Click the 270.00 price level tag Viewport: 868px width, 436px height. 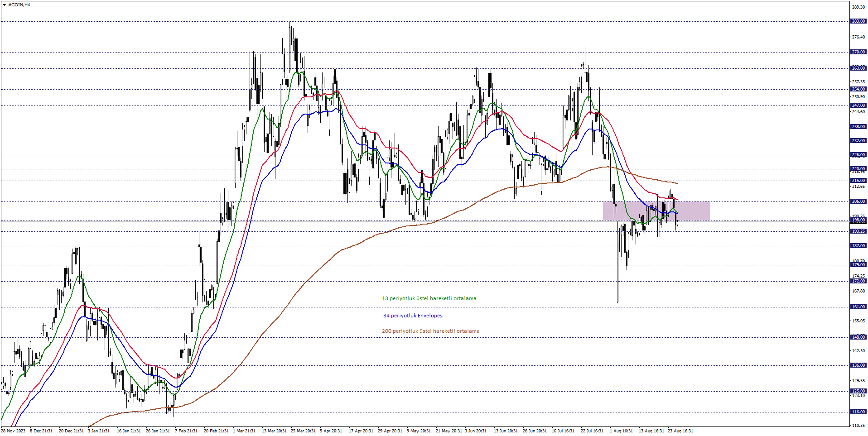point(858,52)
